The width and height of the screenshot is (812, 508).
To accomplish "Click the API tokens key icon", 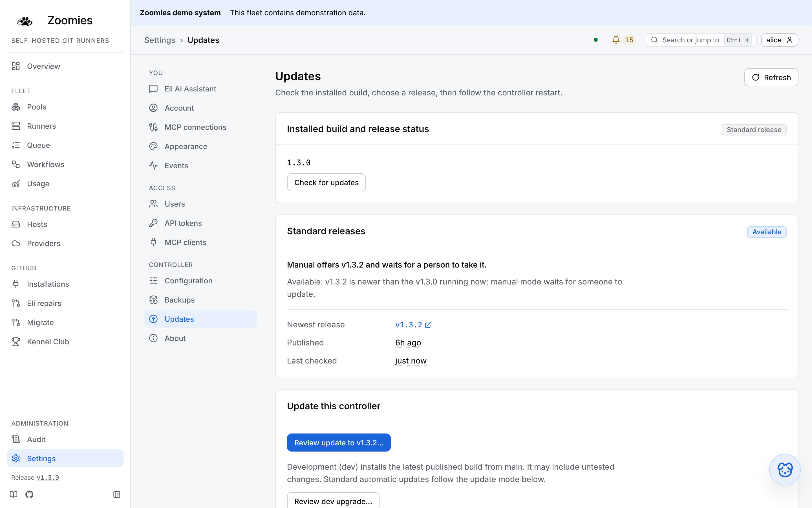I will pos(153,223).
